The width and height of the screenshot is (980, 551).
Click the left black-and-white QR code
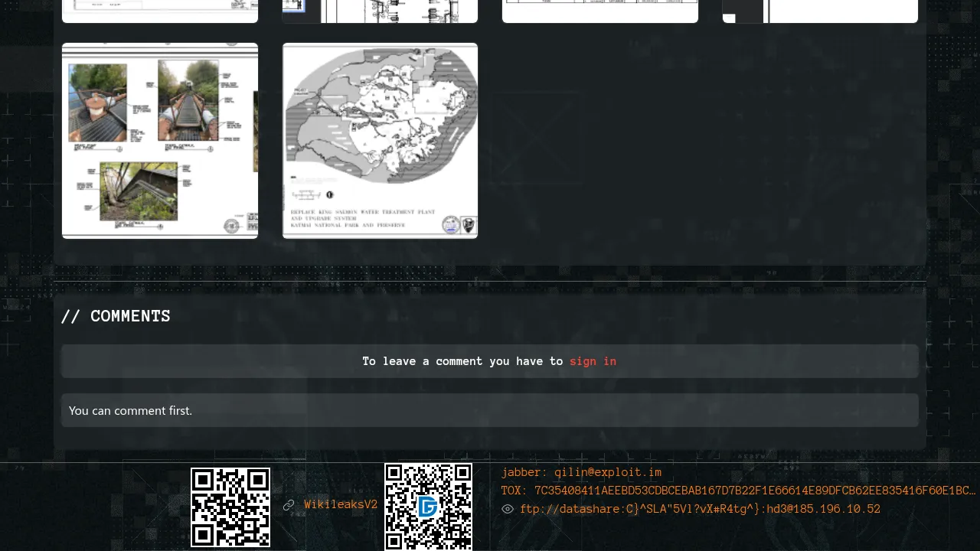pyautogui.click(x=230, y=507)
